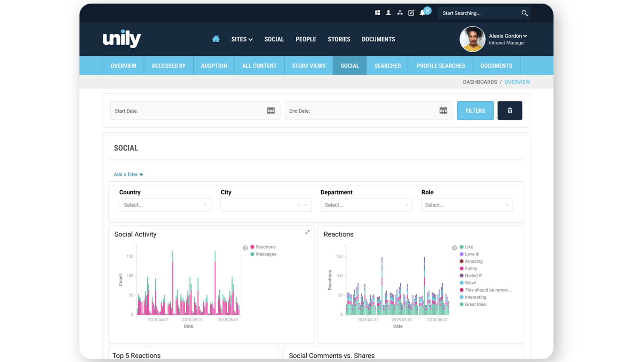The width and height of the screenshot is (644, 362).
Task: Click the user profile icon in top bar
Action: 388,13
